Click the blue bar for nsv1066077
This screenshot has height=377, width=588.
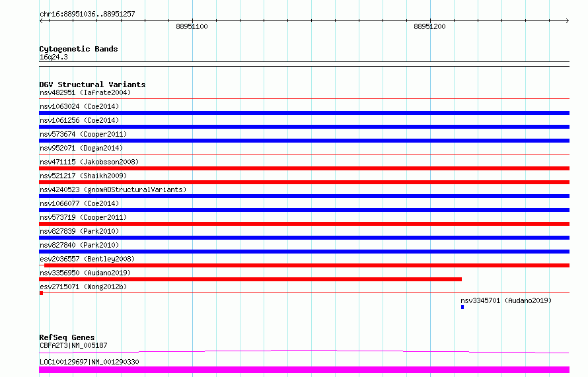[x=304, y=210]
